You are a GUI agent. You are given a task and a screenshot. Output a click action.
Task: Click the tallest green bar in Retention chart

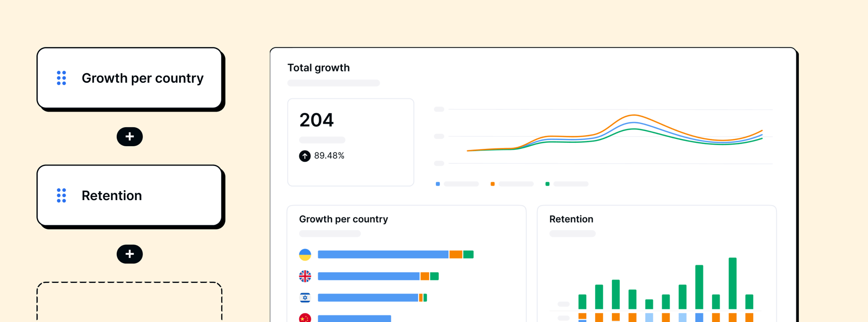733,283
